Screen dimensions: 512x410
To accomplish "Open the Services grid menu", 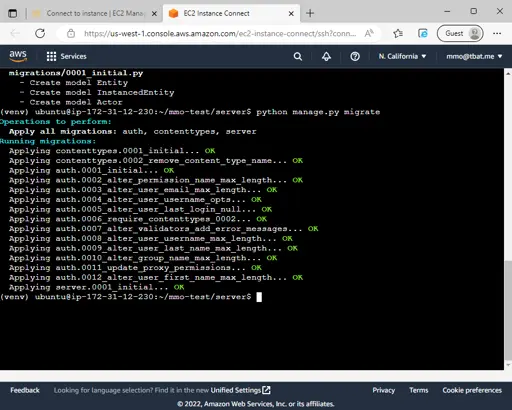I will click(66, 56).
